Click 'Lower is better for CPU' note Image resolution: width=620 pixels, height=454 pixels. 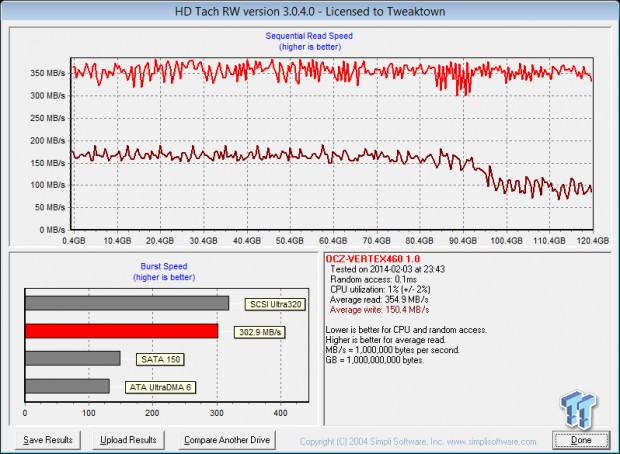(x=406, y=330)
